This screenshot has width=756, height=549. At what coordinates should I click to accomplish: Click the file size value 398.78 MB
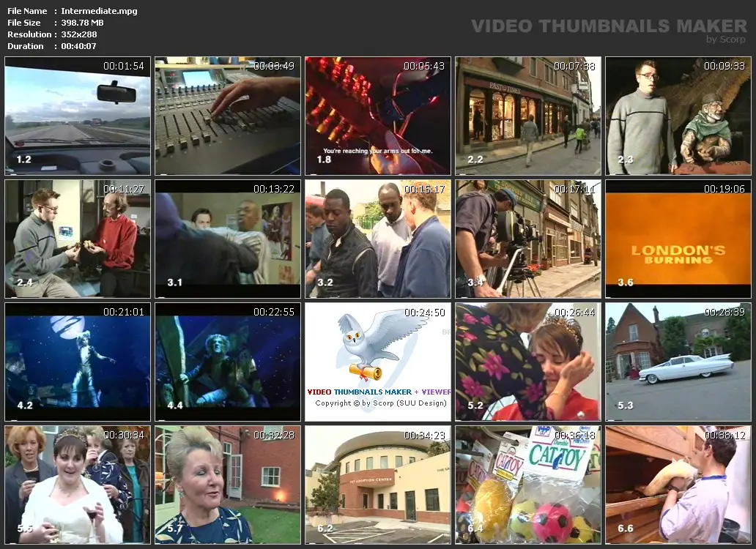coord(82,23)
